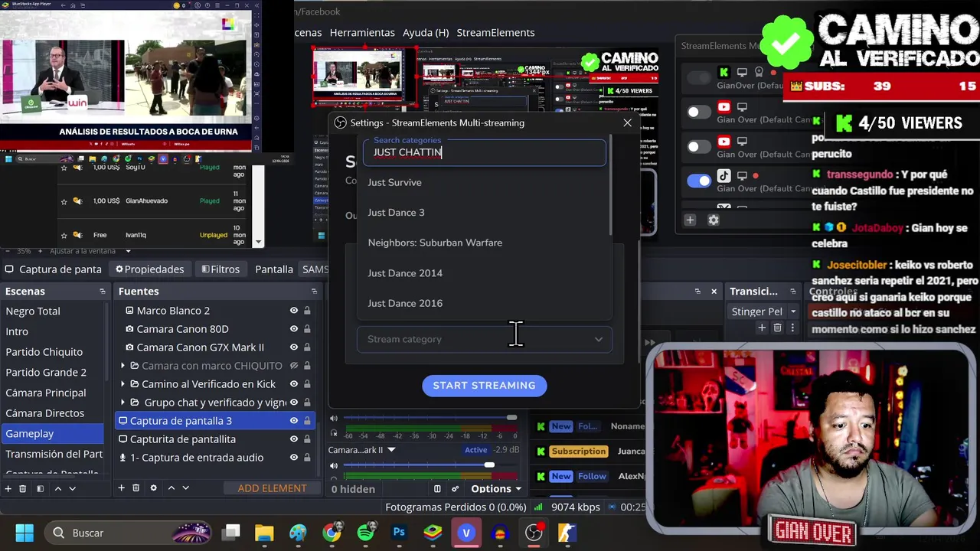Screen dimensions: 980x551
Task: Click START STREAMING button
Action: [x=484, y=386]
